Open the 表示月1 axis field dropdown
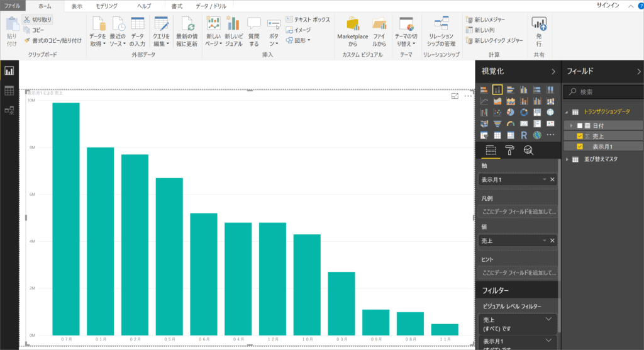This screenshot has width=644, height=350. (x=544, y=180)
